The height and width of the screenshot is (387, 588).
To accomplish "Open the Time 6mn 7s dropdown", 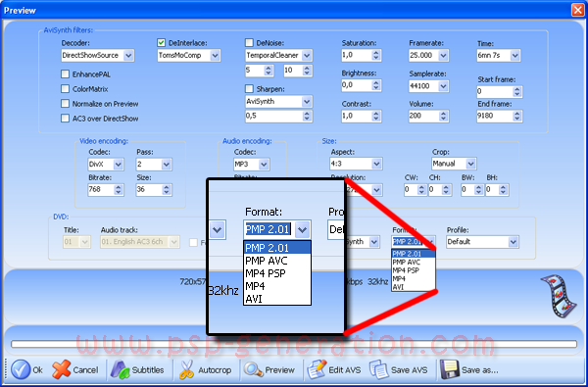I will 514,56.
